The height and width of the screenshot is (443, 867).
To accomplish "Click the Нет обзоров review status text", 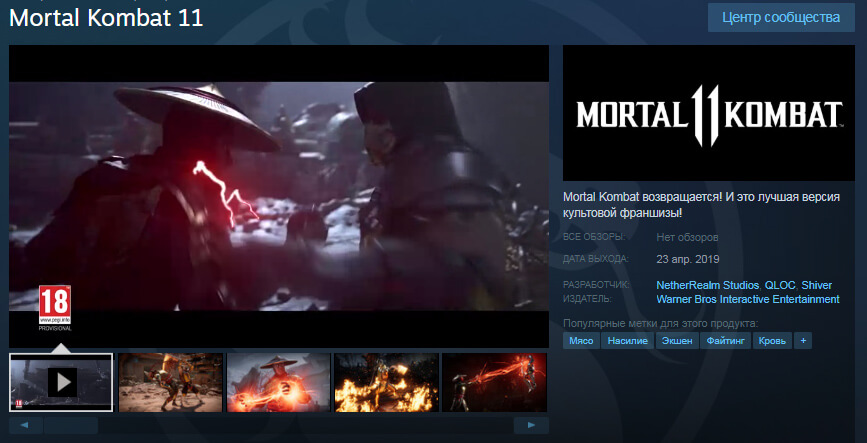I will pos(687,237).
